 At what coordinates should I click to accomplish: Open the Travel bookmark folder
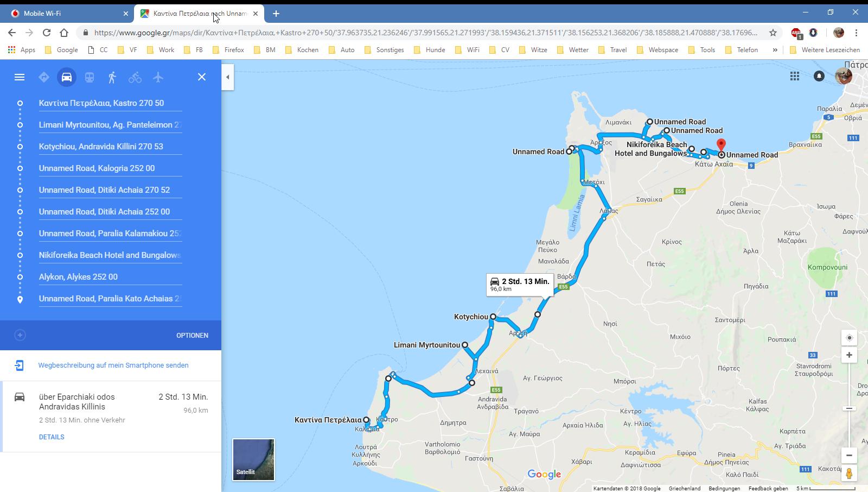click(x=612, y=49)
